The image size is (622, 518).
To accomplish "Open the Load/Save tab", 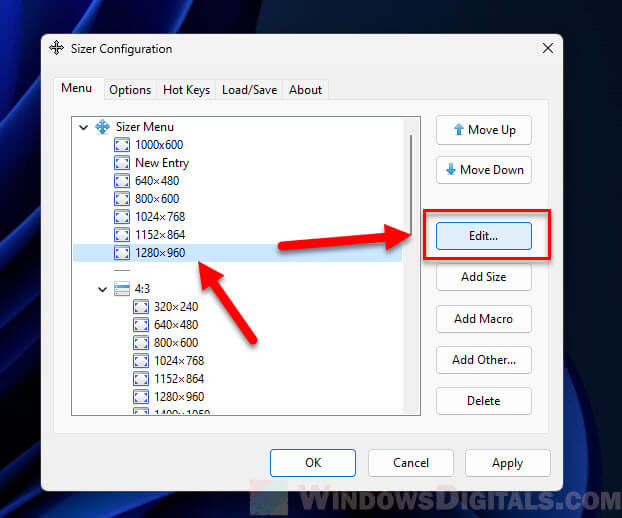I will [250, 90].
